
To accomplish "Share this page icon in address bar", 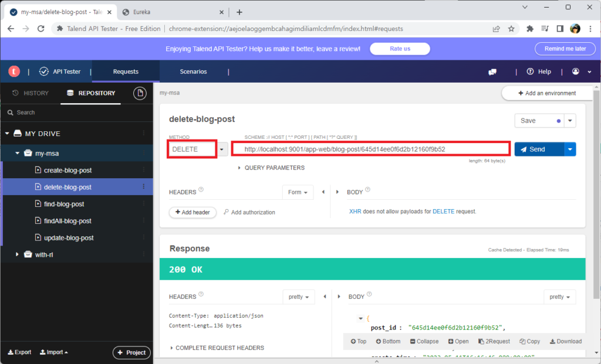I will (x=497, y=29).
